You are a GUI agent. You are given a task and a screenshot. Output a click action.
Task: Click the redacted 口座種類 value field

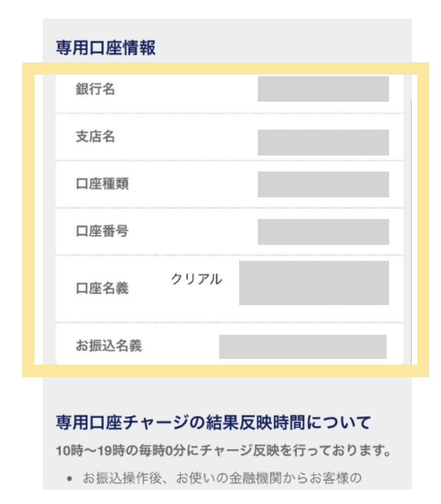(x=323, y=184)
